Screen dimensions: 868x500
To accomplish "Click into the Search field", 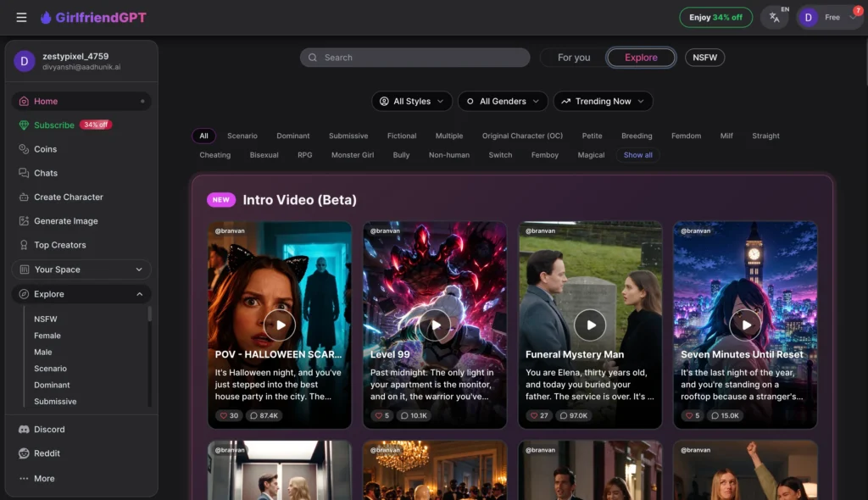I will [x=415, y=58].
